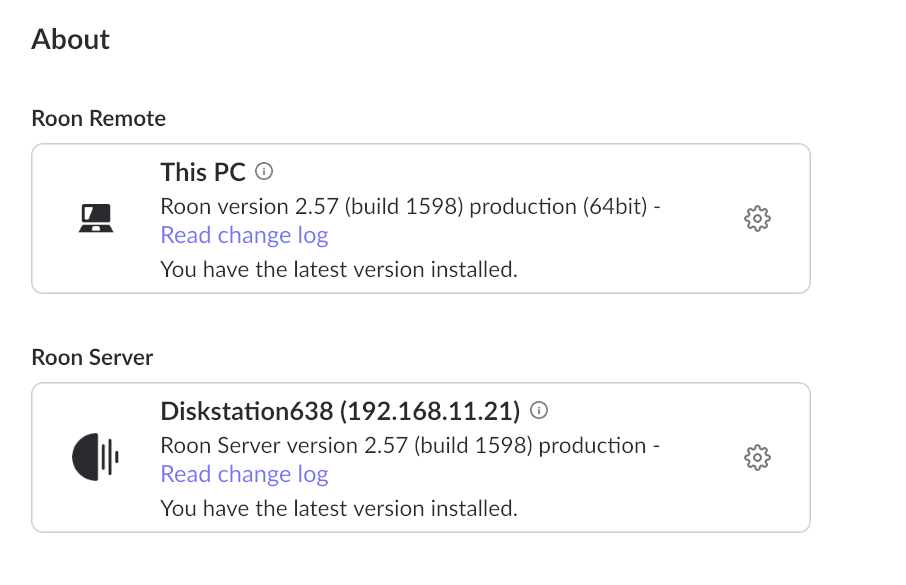906x585 pixels.
Task: Click the About page heading
Action: (x=70, y=40)
